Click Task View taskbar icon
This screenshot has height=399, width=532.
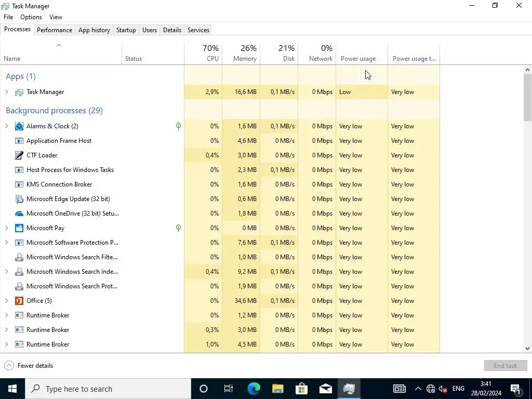click(x=229, y=389)
